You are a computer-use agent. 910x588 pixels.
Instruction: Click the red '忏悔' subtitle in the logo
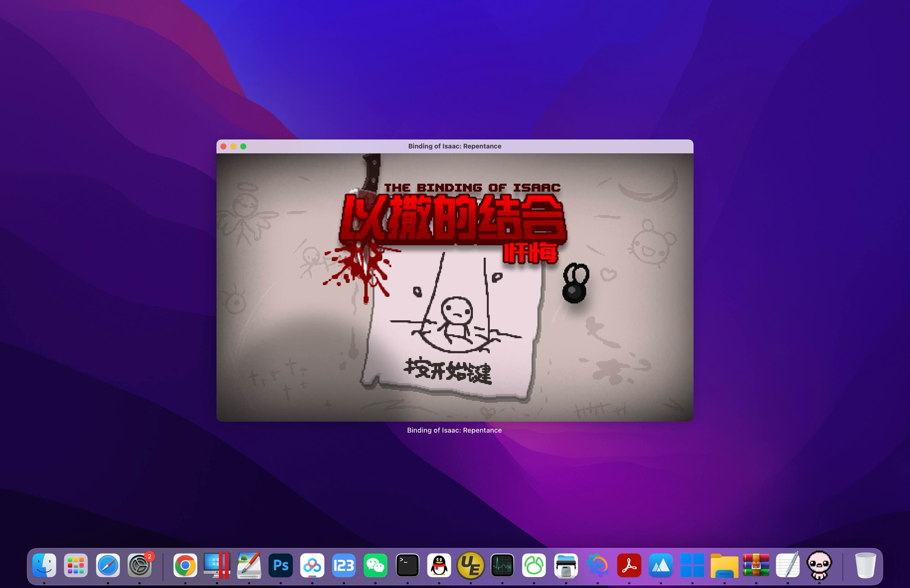[530, 253]
